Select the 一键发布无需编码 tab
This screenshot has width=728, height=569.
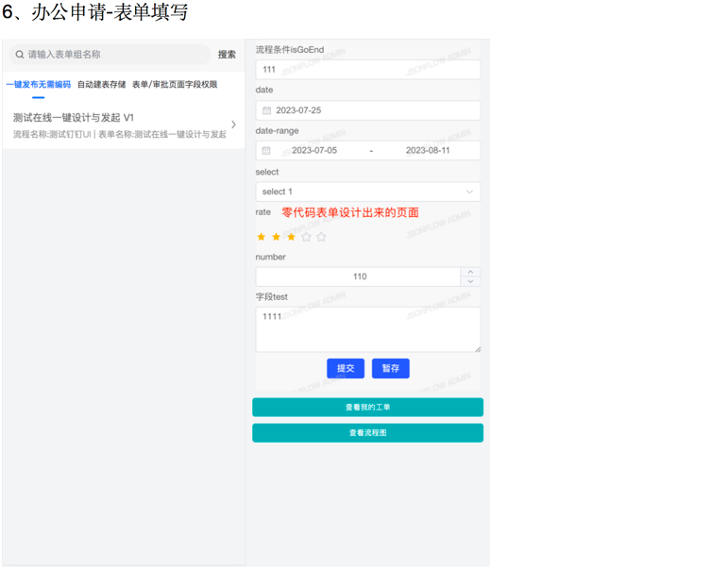point(39,85)
